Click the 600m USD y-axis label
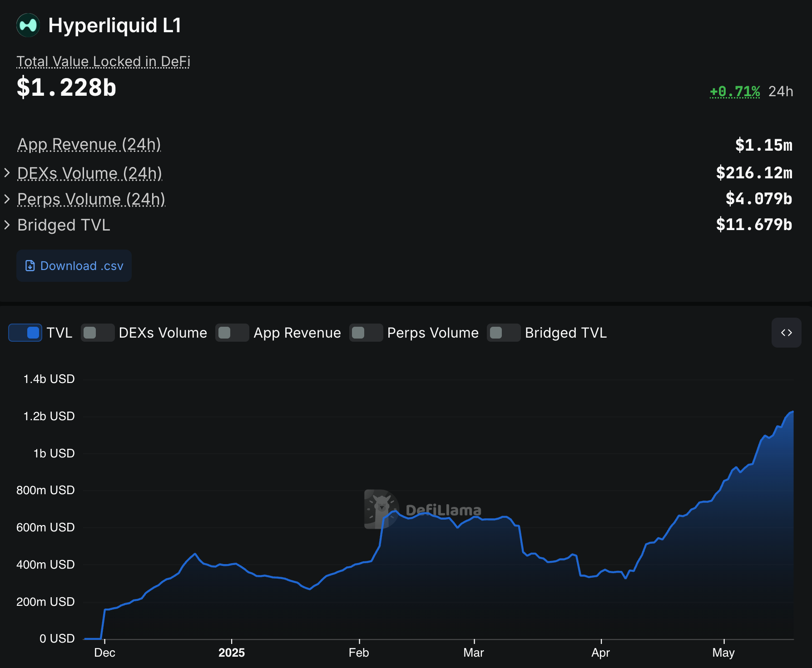Image resolution: width=812 pixels, height=668 pixels. (45, 527)
